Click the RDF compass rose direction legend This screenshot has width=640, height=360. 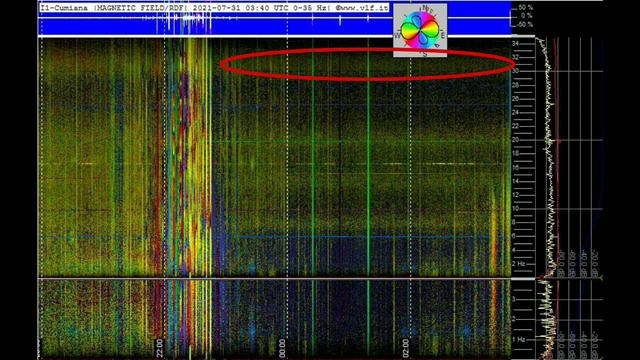[420, 31]
